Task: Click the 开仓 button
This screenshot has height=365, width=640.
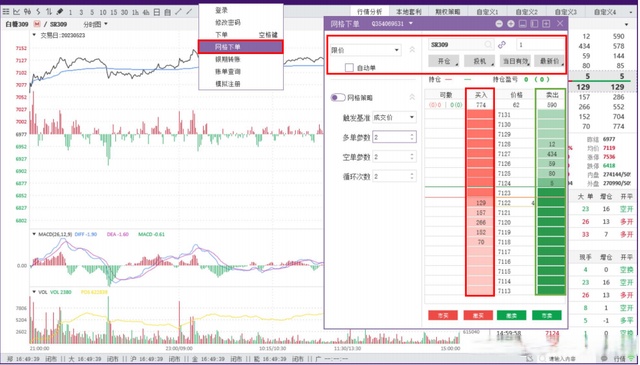Action: point(444,61)
